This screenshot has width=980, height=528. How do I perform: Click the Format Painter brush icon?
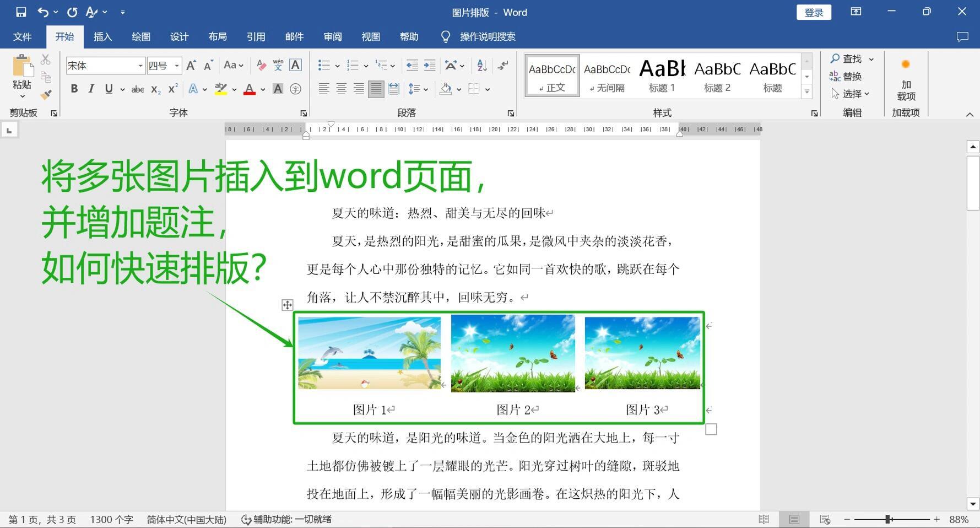46,94
